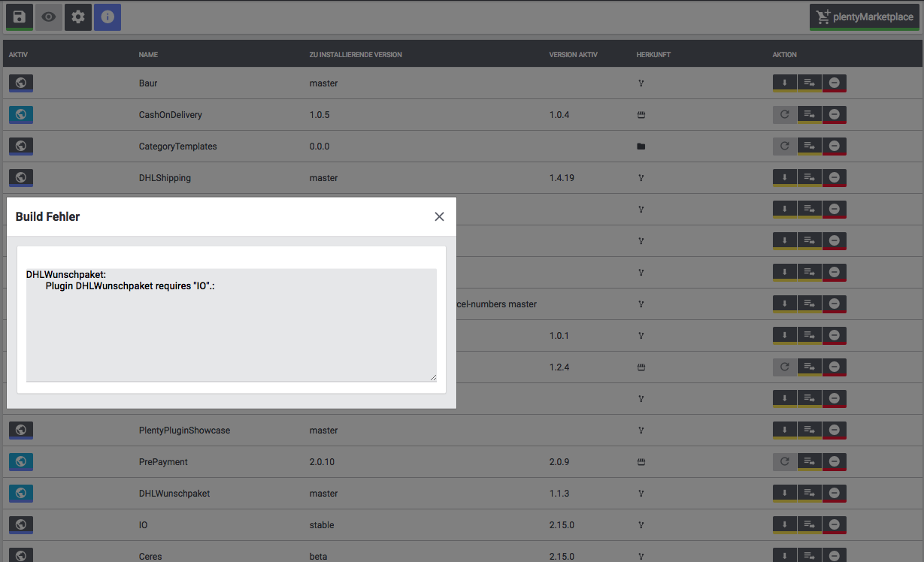Toggle the active globe for PlentyPluginShowcase
Screen dimensions: 924x562
(x=21, y=431)
